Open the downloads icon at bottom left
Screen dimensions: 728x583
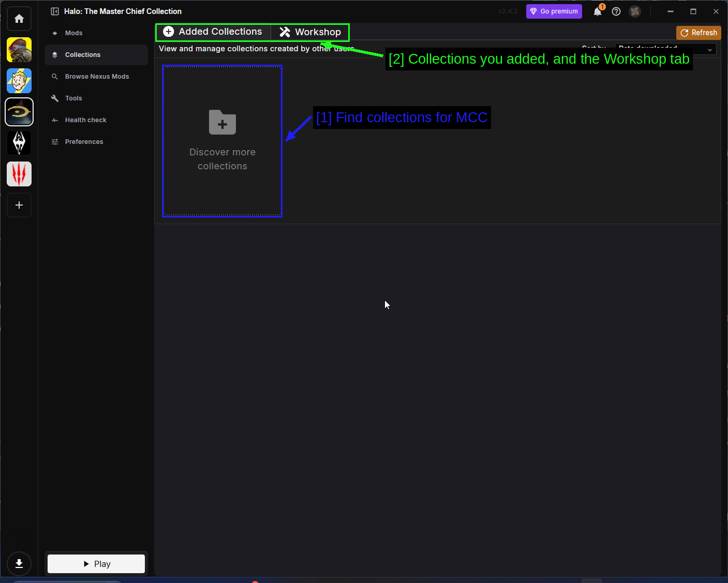[x=19, y=564]
